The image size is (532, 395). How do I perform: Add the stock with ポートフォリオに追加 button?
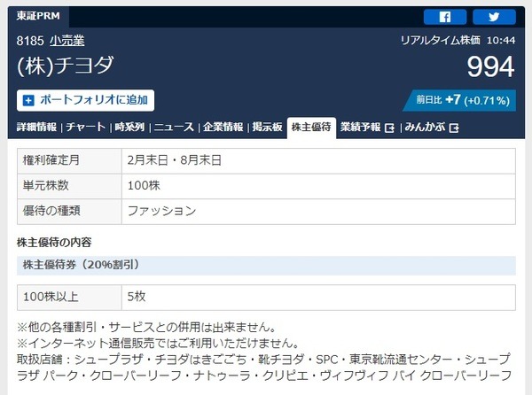(x=85, y=100)
